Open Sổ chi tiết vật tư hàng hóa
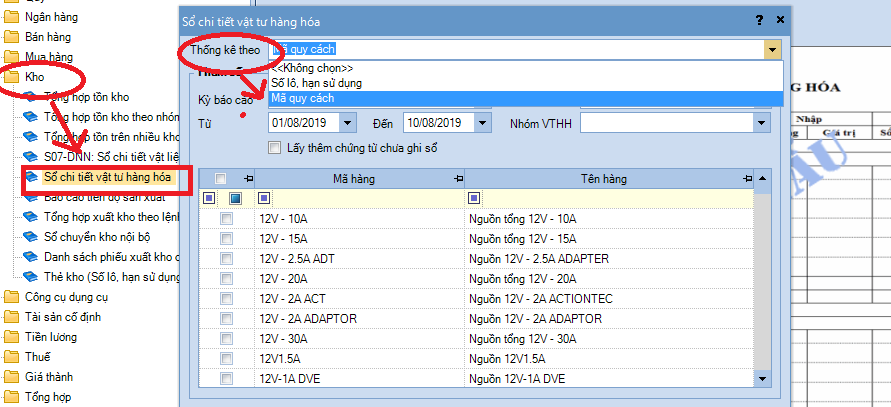Image resolution: width=891 pixels, height=407 pixels. pyautogui.click(x=105, y=177)
